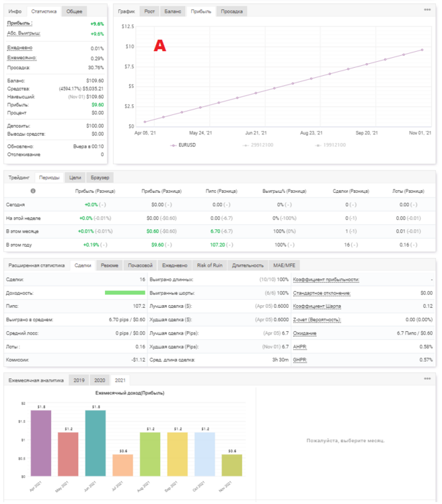Switch to the Трейдинг tab
This screenshot has height=504, width=442.
[19, 177]
